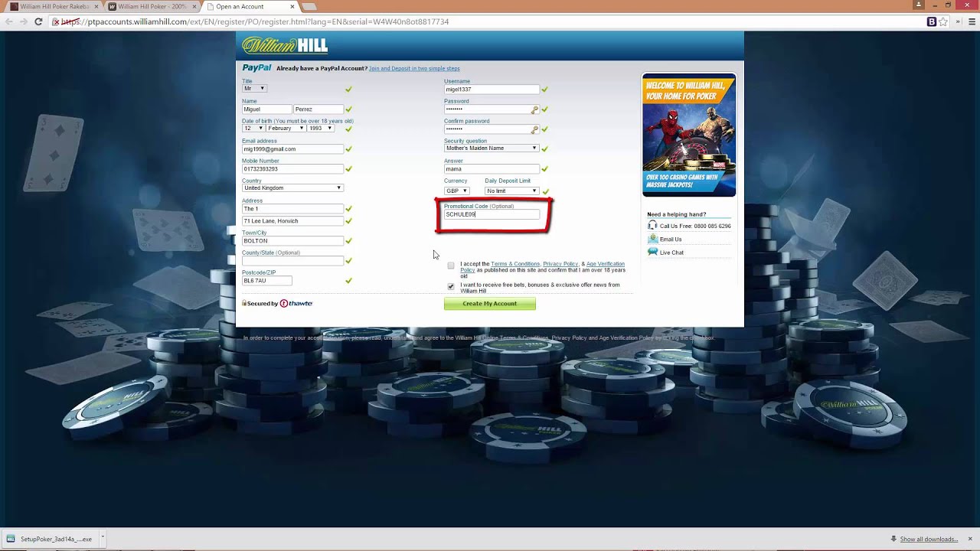Viewport: 980px width, 551px height.
Task: Reload the page with browser refresh icon
Action: coord(38,21)
